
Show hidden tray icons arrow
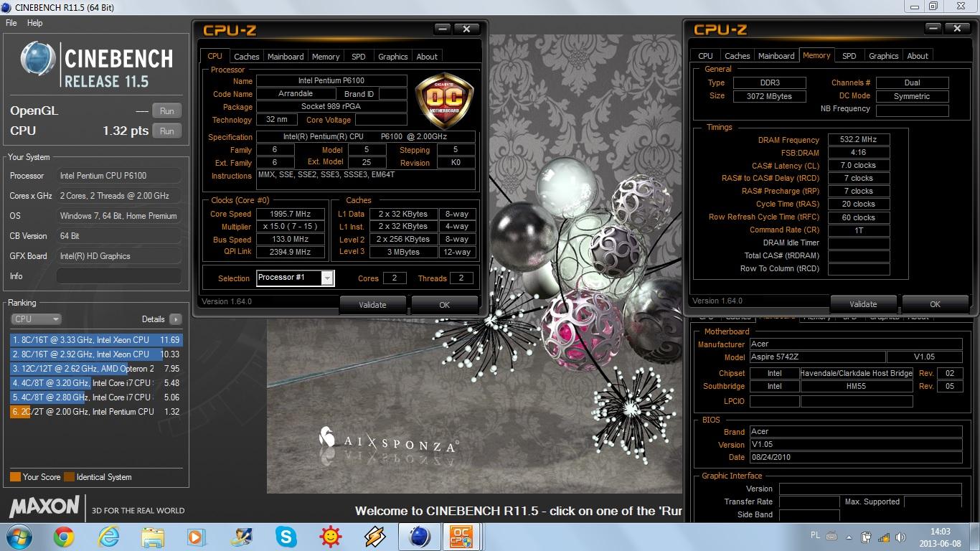[x=849, y=536]
